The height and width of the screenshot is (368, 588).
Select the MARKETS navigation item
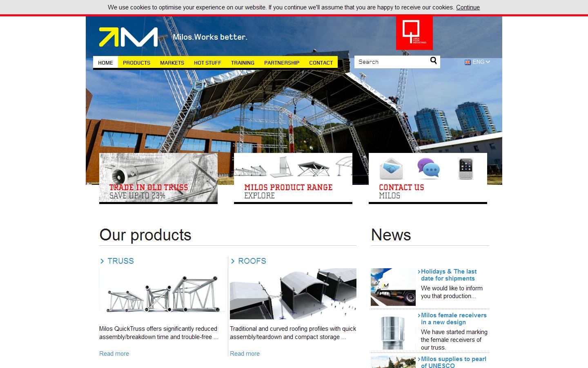tap(172, 62)
